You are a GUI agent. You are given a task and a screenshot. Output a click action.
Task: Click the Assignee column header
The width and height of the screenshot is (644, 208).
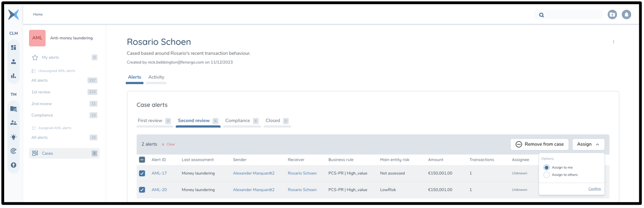(x=521, y=160)
